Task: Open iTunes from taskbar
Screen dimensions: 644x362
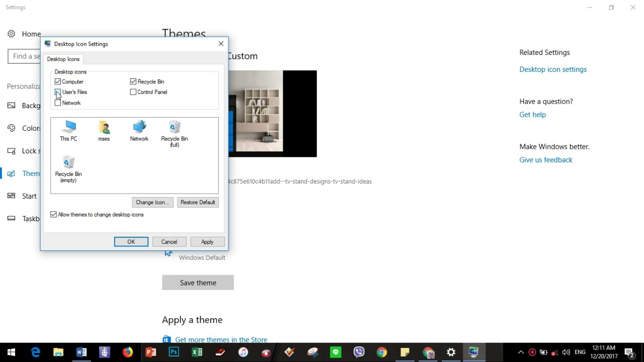Action: (244, 352)
